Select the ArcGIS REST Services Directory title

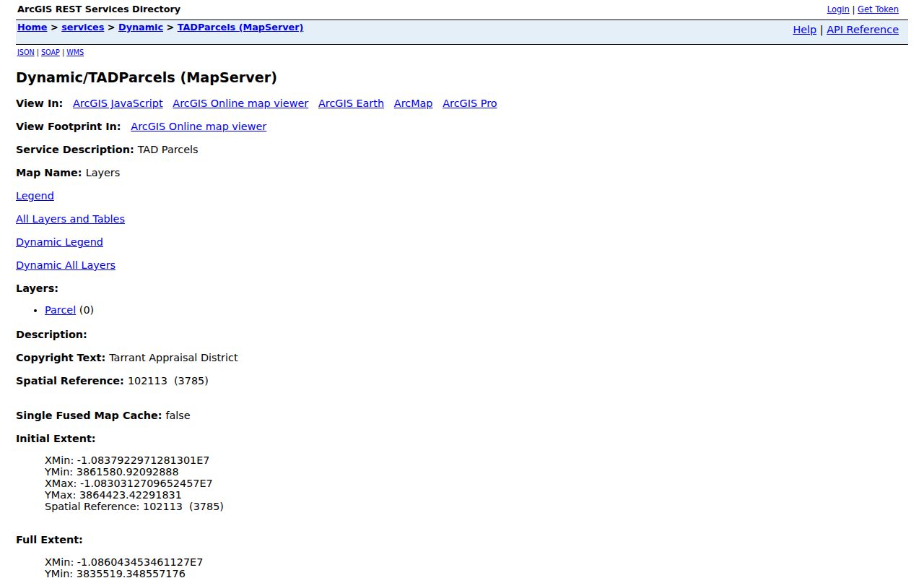coord(99,9)
